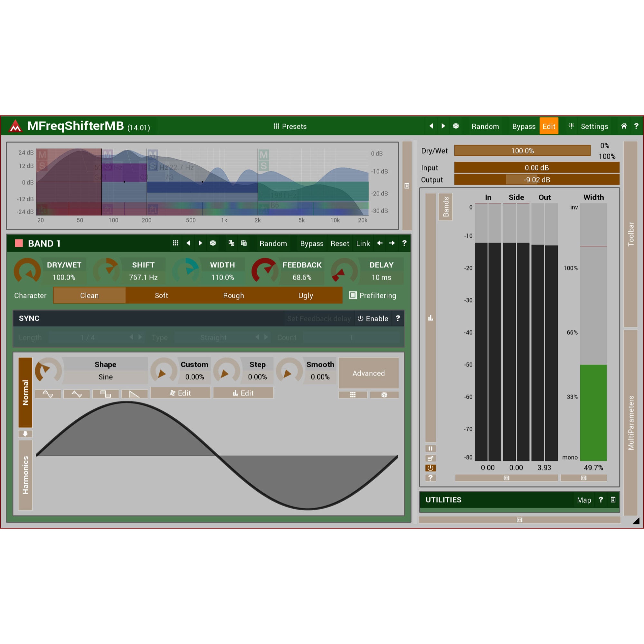Toggle the global Bypass button

tap(524, 126)
